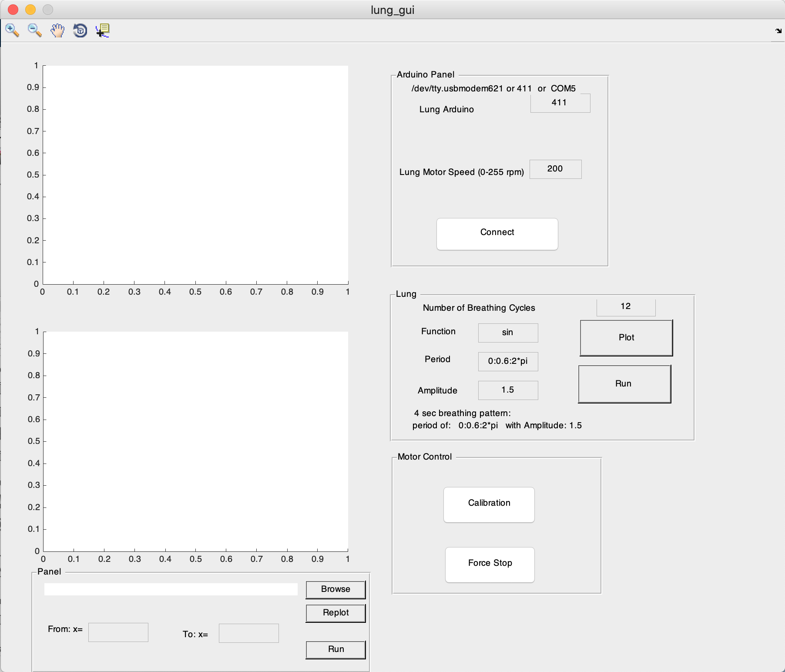Screen dimensions: 785x672
Task: Click the Connect button
Action: point(497,234)
